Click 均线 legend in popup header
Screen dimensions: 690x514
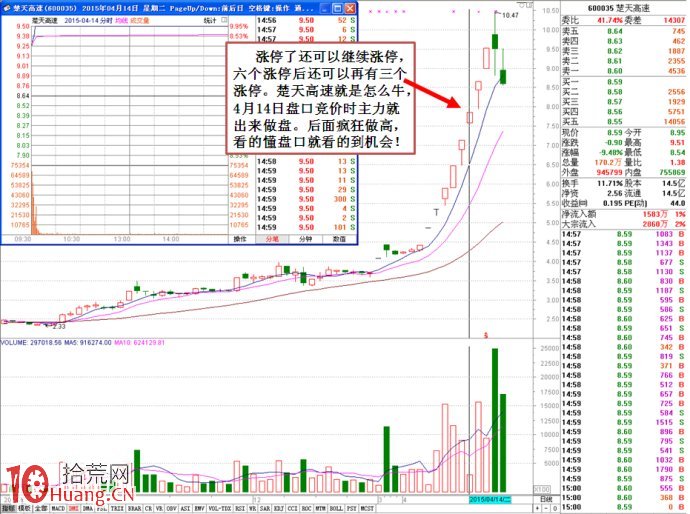point(121,20)
